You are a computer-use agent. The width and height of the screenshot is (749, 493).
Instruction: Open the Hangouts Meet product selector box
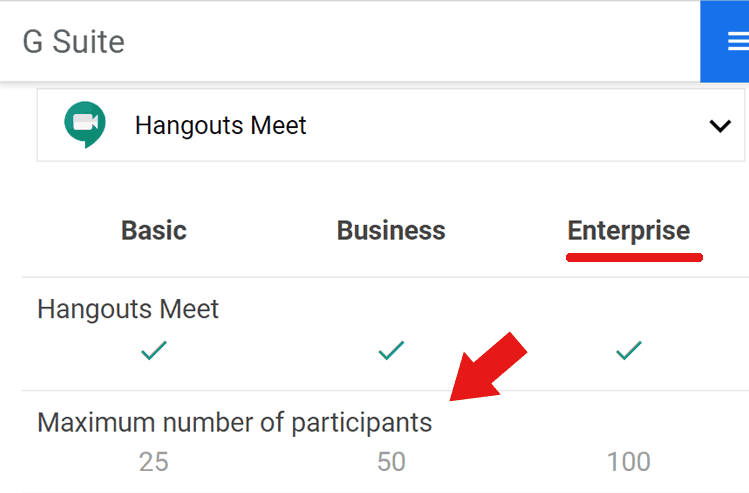click(390, 125)
